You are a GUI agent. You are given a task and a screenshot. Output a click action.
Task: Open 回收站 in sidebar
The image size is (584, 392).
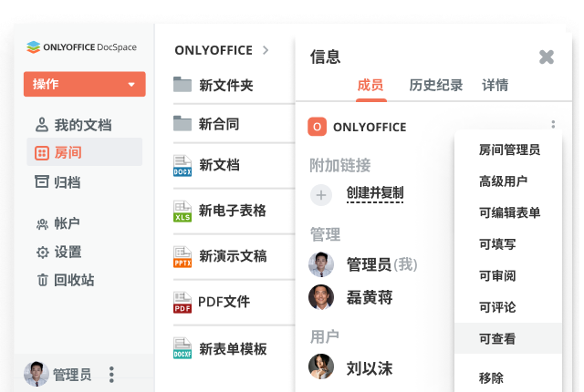74,280
